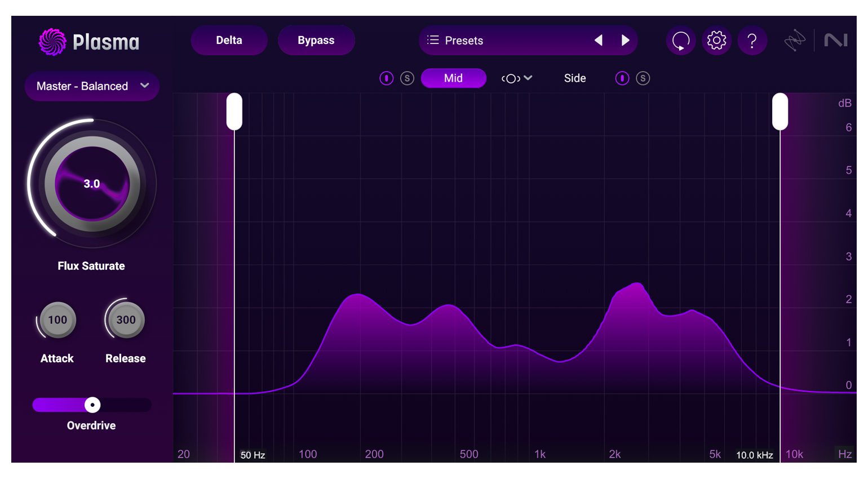Solo the Side channel
The width and height of the screenshot is (868, 479).
643,78
